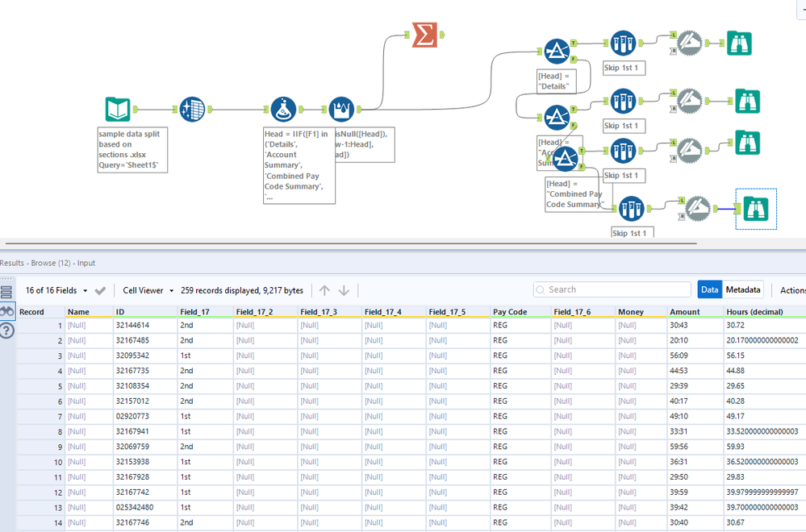Go to next record with down arrow
Image resolution: width=806 pixels, height=532 pixels.
(x=344, y=290)
